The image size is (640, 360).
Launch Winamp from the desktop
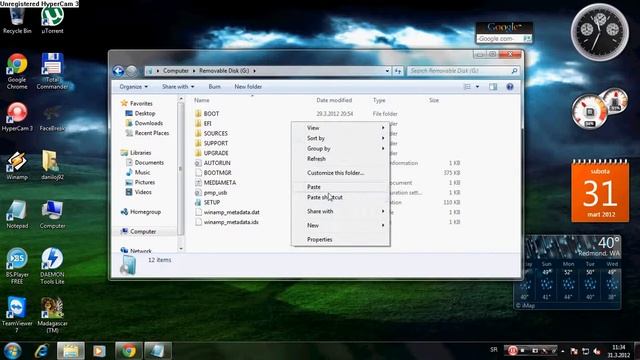click(17, 166)
